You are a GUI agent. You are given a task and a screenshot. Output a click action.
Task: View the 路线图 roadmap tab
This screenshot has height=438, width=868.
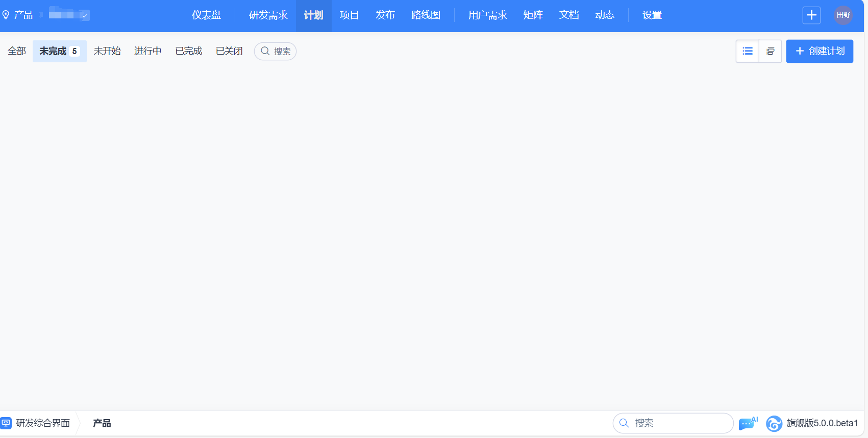click(426, 15)
